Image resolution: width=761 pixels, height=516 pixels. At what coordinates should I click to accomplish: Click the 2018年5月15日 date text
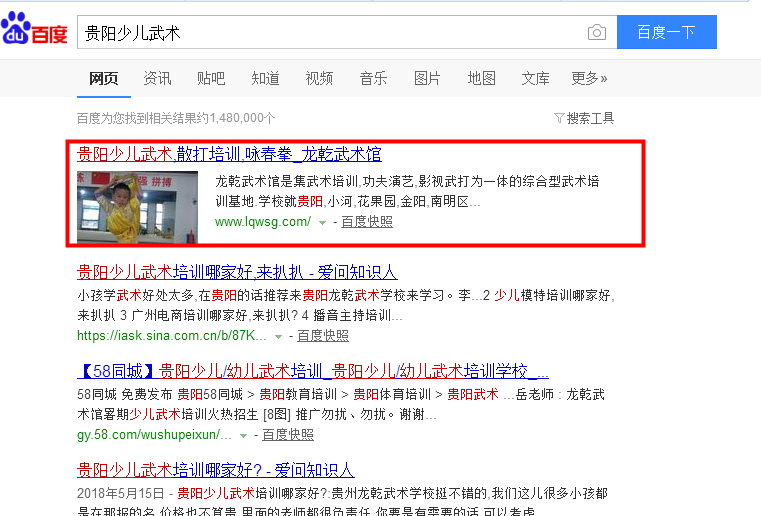click(x=120, y=494)
